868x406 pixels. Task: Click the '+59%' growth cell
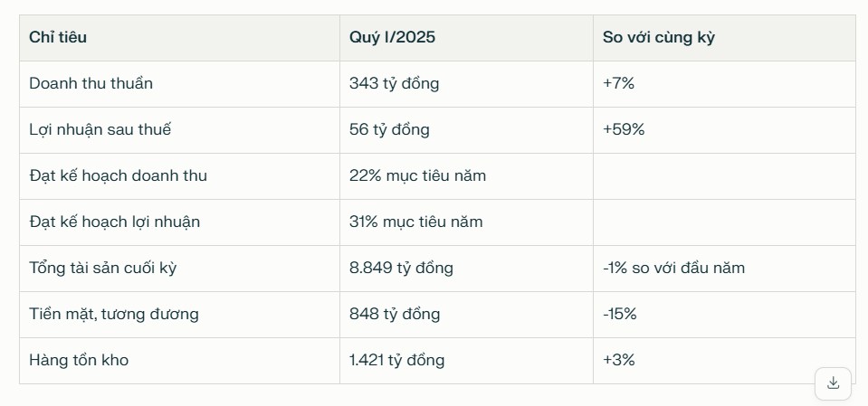[624, 129]
